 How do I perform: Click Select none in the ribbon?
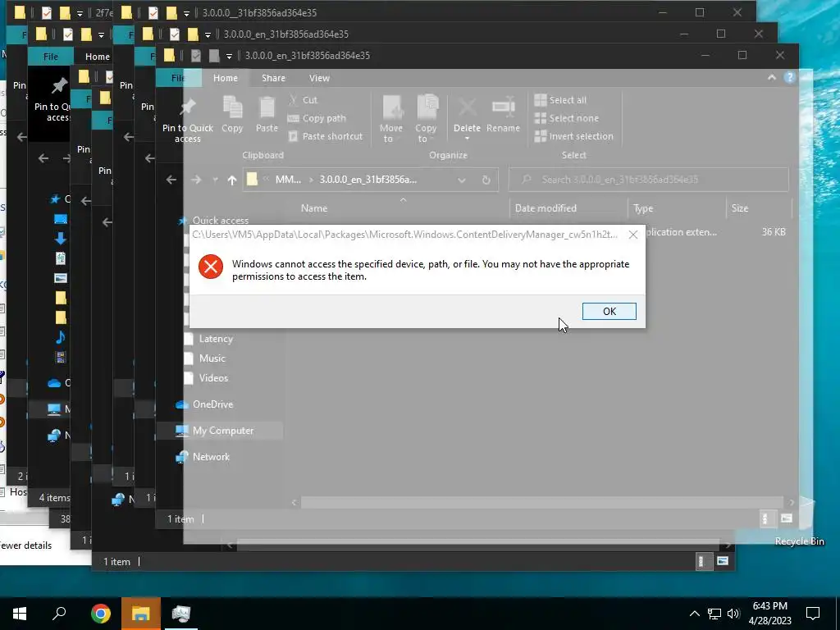567,118
